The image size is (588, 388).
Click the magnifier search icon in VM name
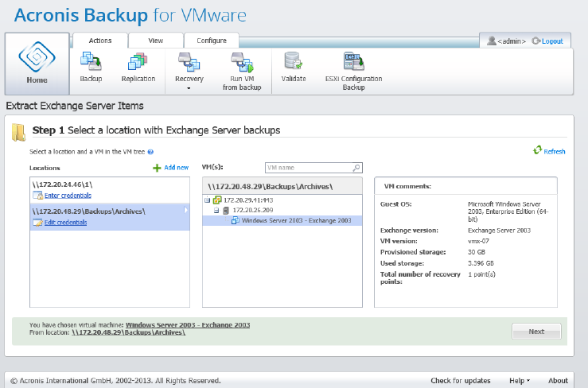pos(356,168)
